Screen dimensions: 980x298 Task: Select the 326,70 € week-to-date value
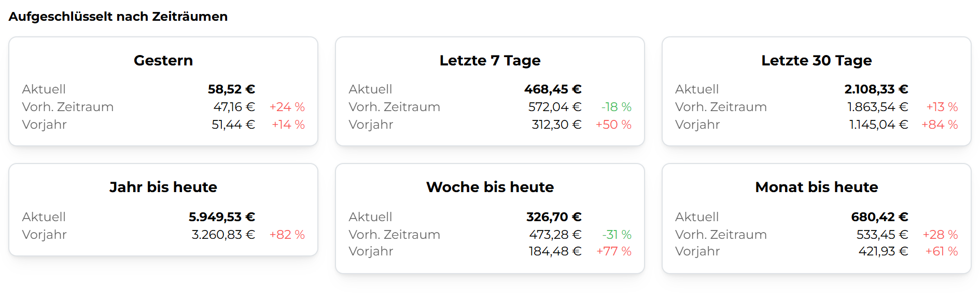553,217
